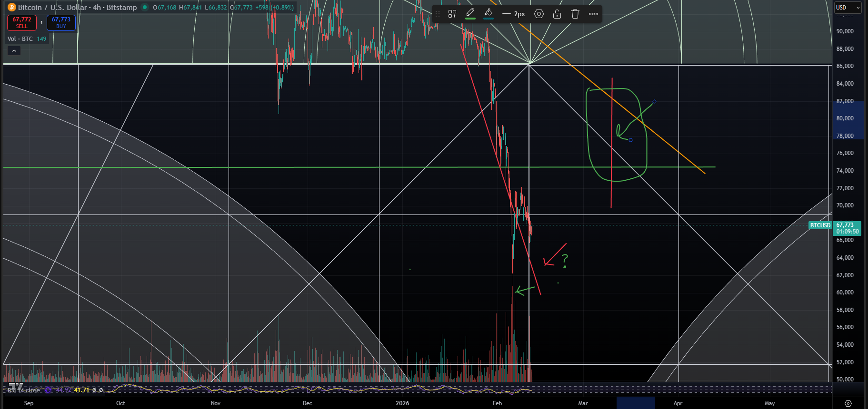Click the 50,000 price scale label

pyautogui.click(x=845, y=379)
